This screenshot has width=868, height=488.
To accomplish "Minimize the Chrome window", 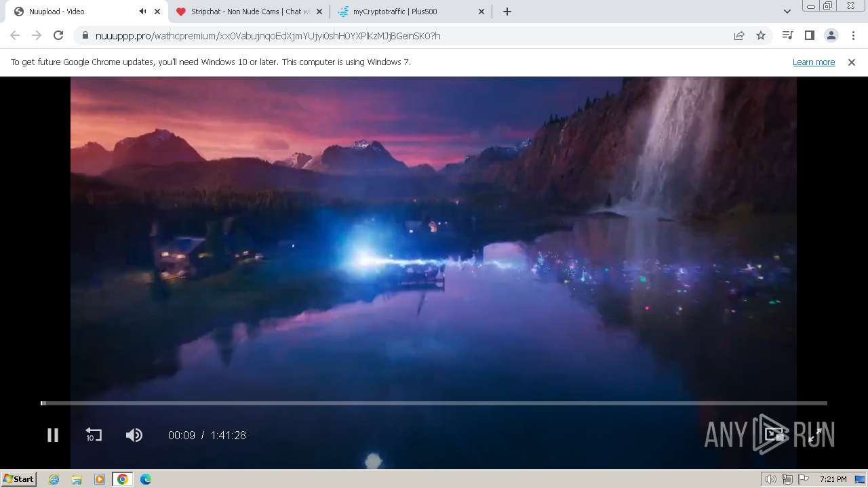I will [x=810, y=6].
